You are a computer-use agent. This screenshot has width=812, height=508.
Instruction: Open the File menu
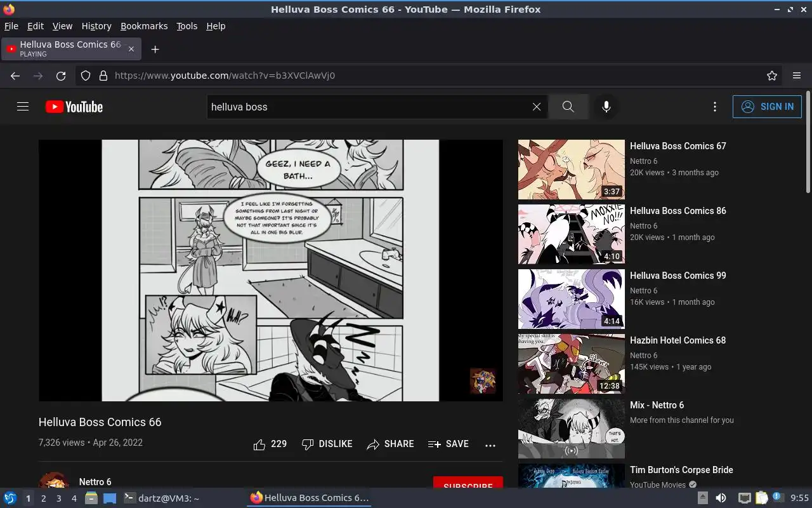pos(11,26)
